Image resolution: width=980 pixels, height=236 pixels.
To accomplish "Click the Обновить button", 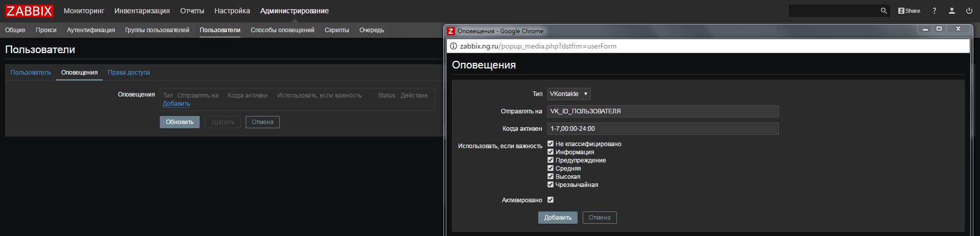I will 180,122.
